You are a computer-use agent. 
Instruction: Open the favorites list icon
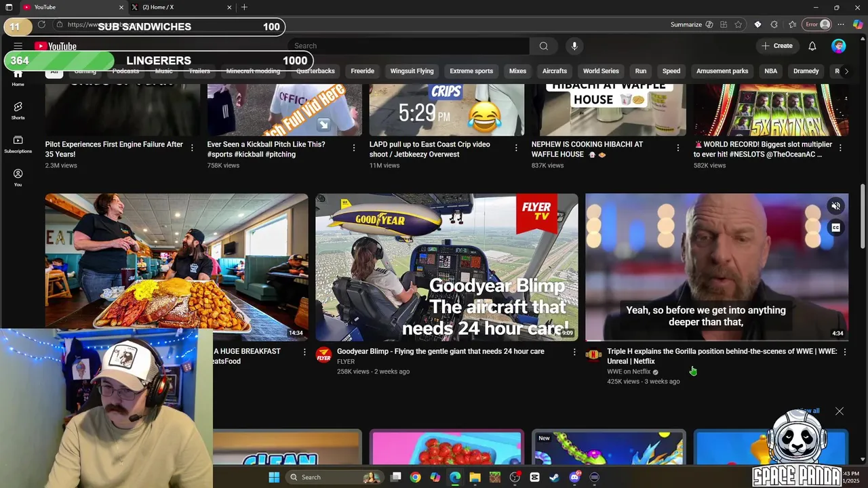[x=792, y=24]
